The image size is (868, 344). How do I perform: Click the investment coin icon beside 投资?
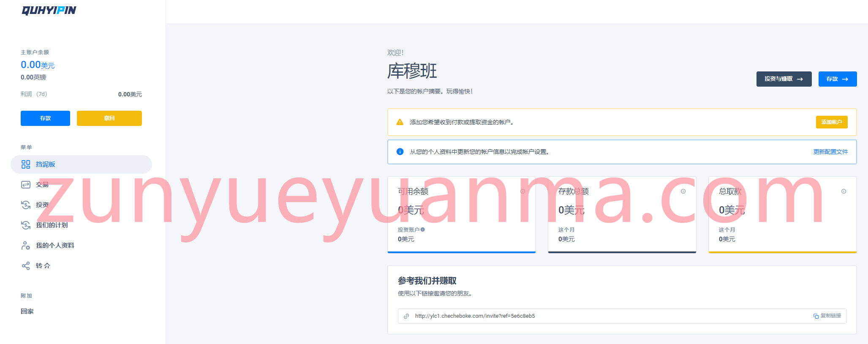26,205
